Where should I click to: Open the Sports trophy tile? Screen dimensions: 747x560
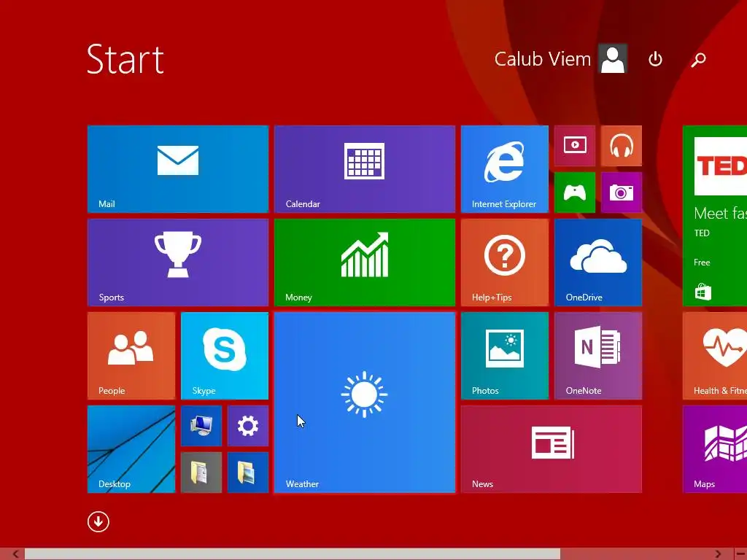tap(178, 262)
